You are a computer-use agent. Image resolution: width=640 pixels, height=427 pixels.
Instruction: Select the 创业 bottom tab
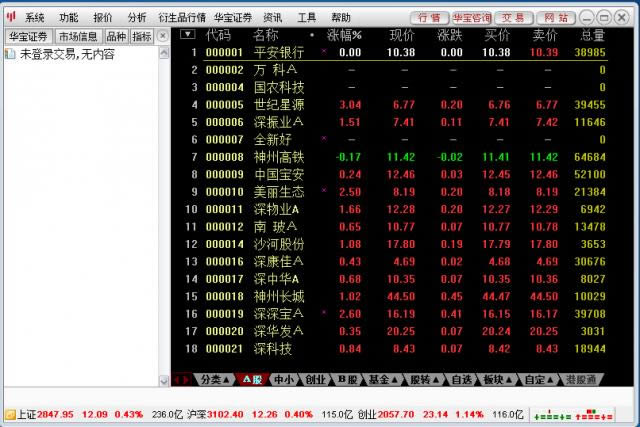(x=316, y=380)
